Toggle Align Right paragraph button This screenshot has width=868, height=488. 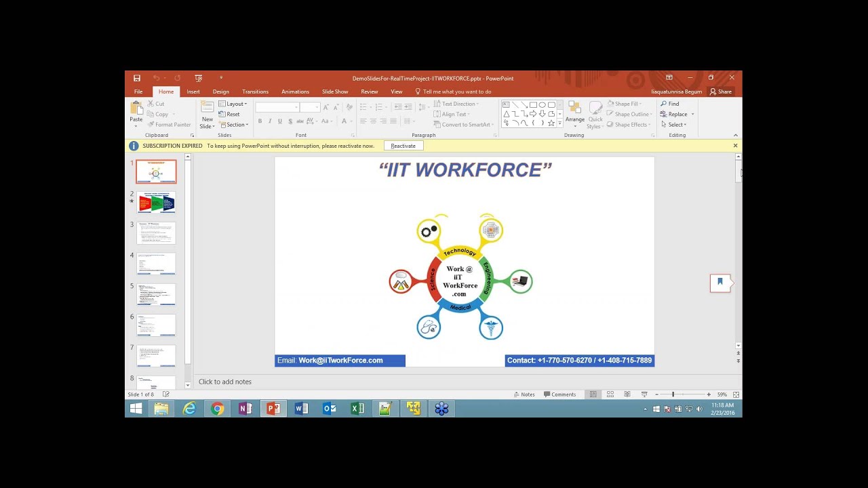pos(383,121)
